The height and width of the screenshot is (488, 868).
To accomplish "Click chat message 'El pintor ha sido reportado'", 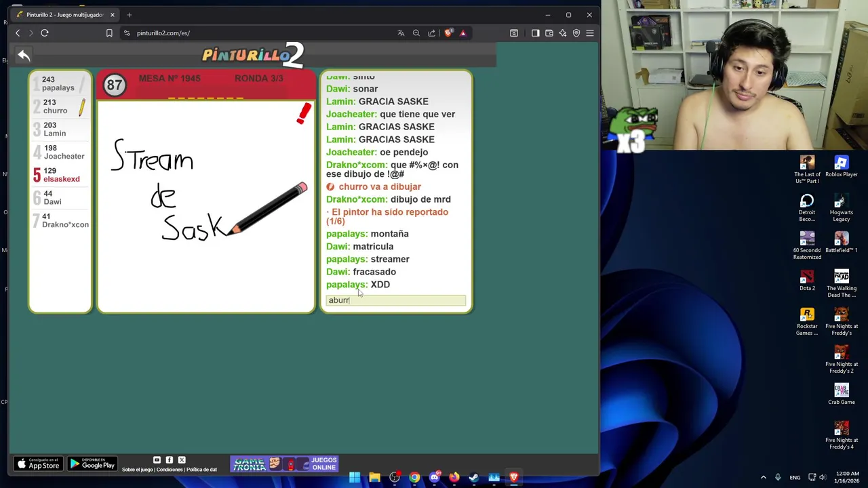I will point(387,216).
